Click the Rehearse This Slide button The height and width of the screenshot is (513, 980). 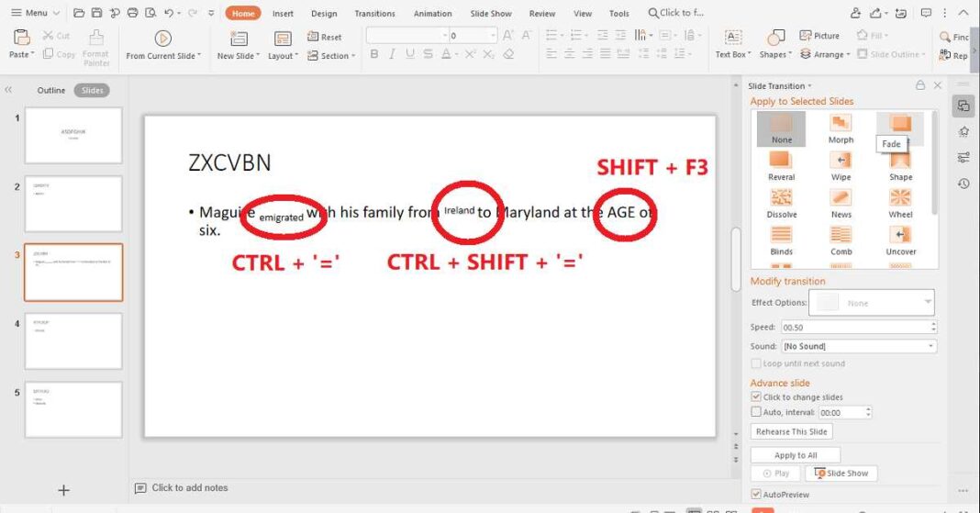pos(791,431)
